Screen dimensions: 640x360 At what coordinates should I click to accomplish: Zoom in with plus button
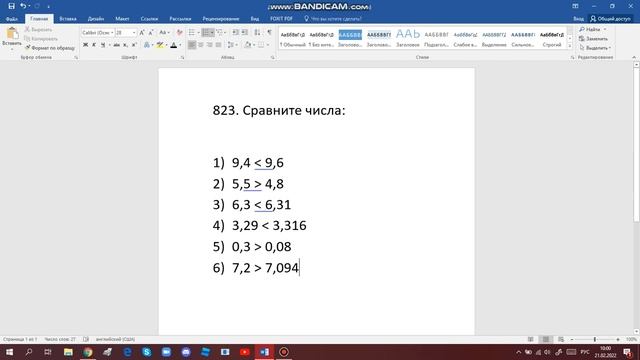pos(618,340)
